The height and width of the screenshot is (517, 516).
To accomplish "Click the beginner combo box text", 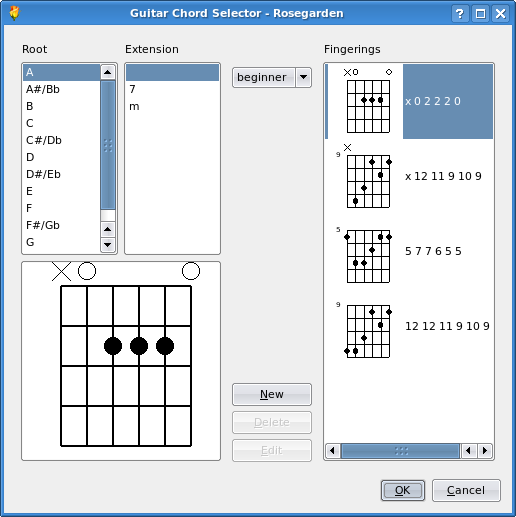I will click(x=262, y=77).
